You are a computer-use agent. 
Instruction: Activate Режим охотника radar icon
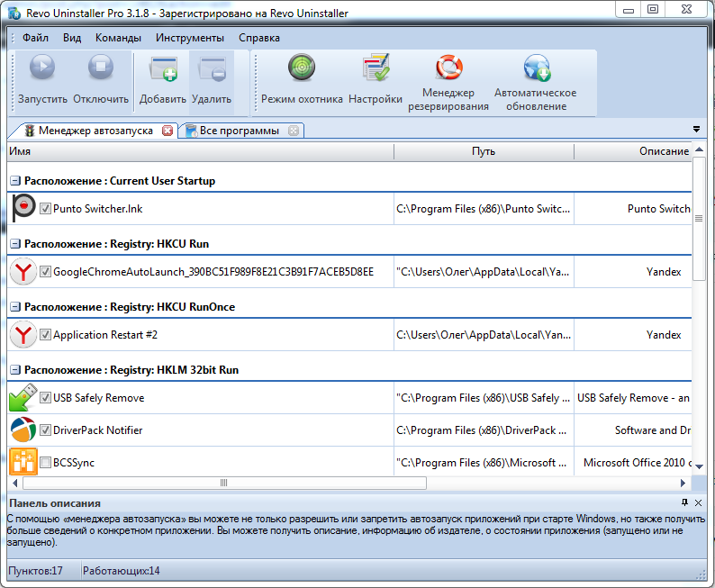tap(302, 67)
